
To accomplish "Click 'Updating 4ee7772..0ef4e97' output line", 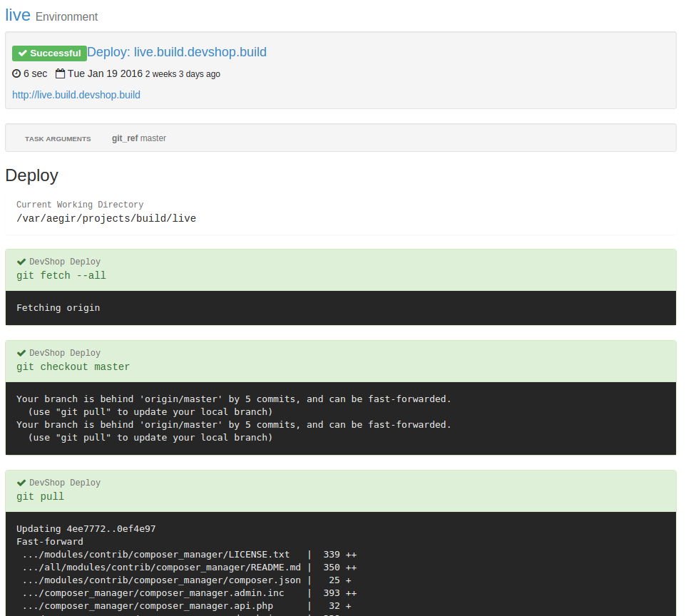I will [86, 529].
